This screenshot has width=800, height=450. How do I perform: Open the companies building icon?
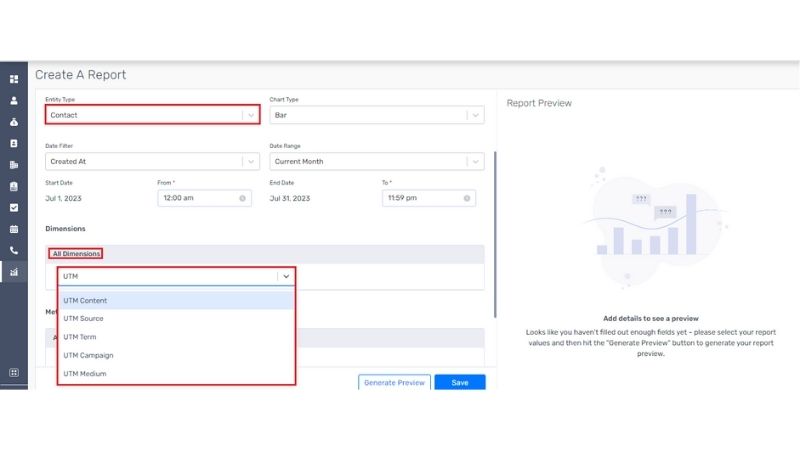tap(14, 165)
